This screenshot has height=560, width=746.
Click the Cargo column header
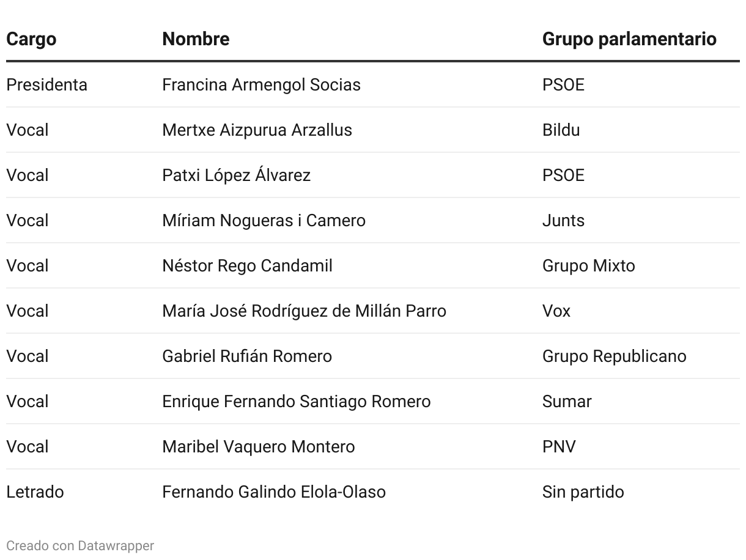tap(31, 39)
